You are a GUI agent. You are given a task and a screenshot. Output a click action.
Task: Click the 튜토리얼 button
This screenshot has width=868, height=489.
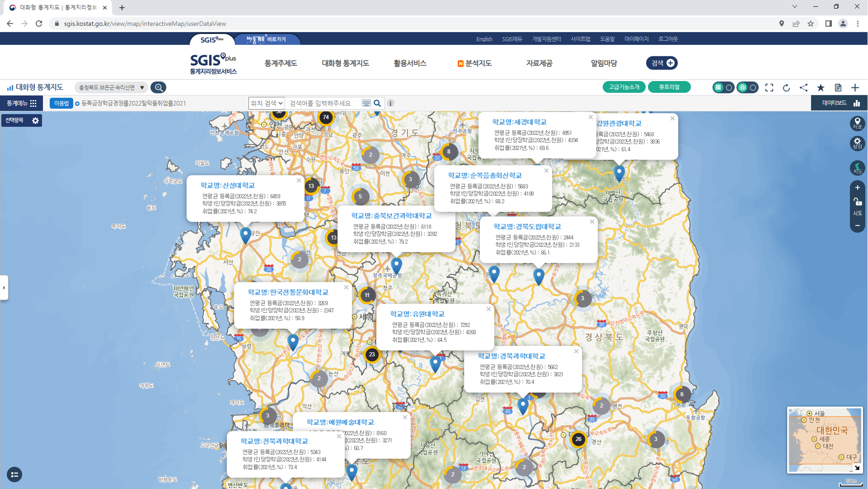669,87
